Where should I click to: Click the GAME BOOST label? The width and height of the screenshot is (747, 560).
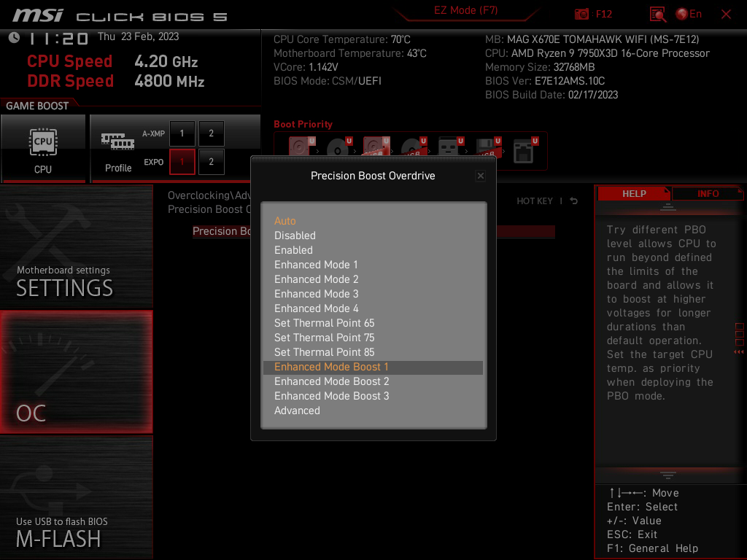click(37, 106)
